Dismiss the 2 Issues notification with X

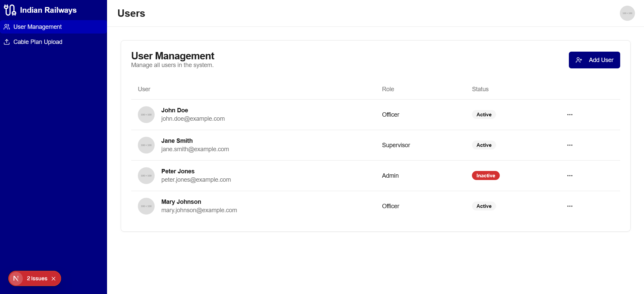(x=54, y=279)
